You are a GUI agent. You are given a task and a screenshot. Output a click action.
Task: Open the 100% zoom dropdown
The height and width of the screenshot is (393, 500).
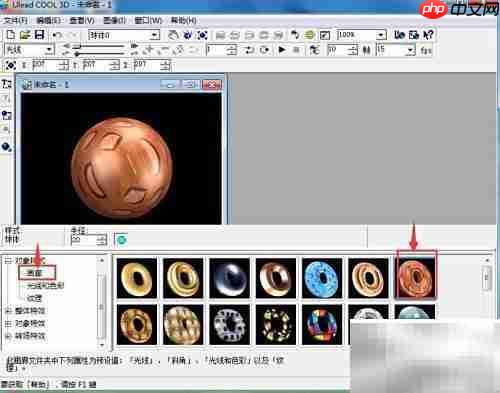point(381,35)
